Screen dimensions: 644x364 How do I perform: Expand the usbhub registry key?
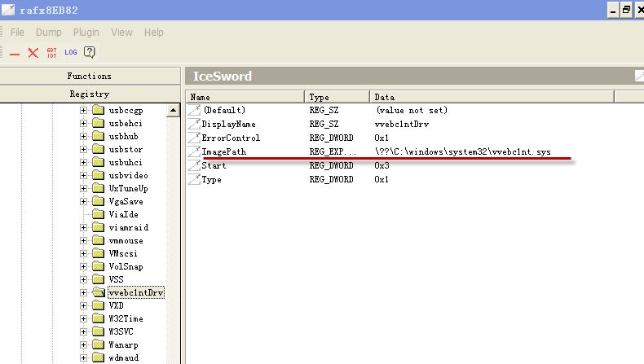click(83, 136)
